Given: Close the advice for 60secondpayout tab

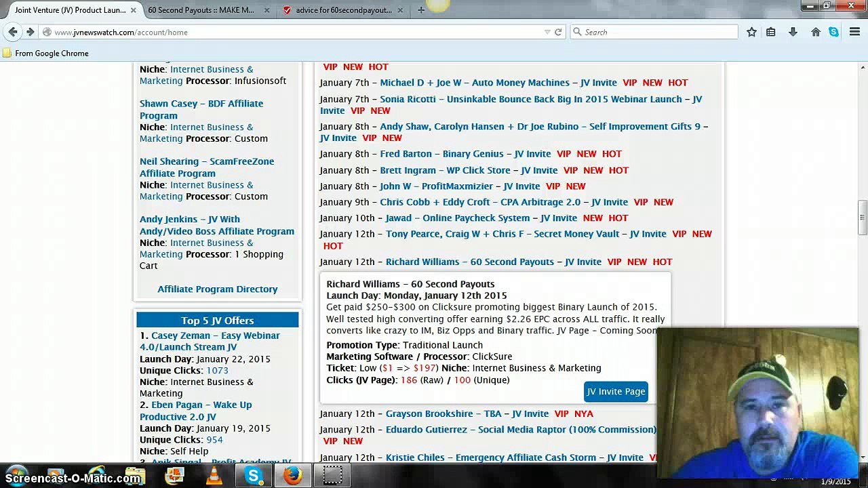Looking at the screenshot, I should tap(400, 10).
